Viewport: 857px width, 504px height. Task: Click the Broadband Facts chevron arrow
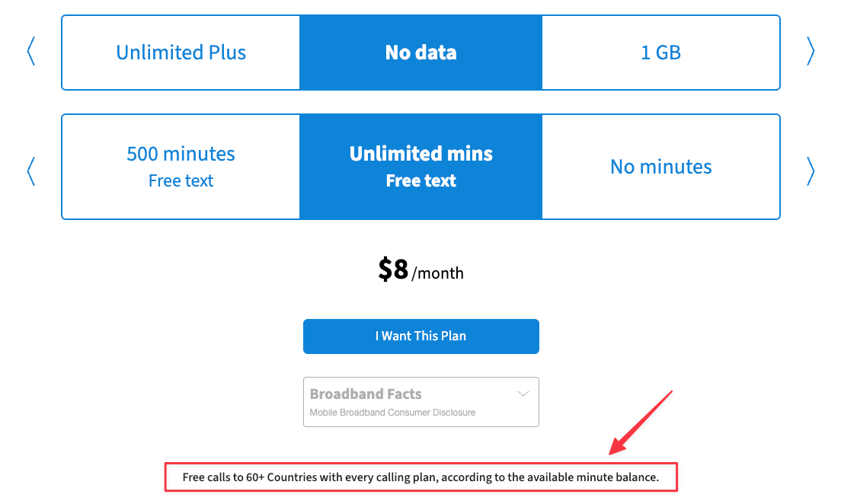(523, 394)
